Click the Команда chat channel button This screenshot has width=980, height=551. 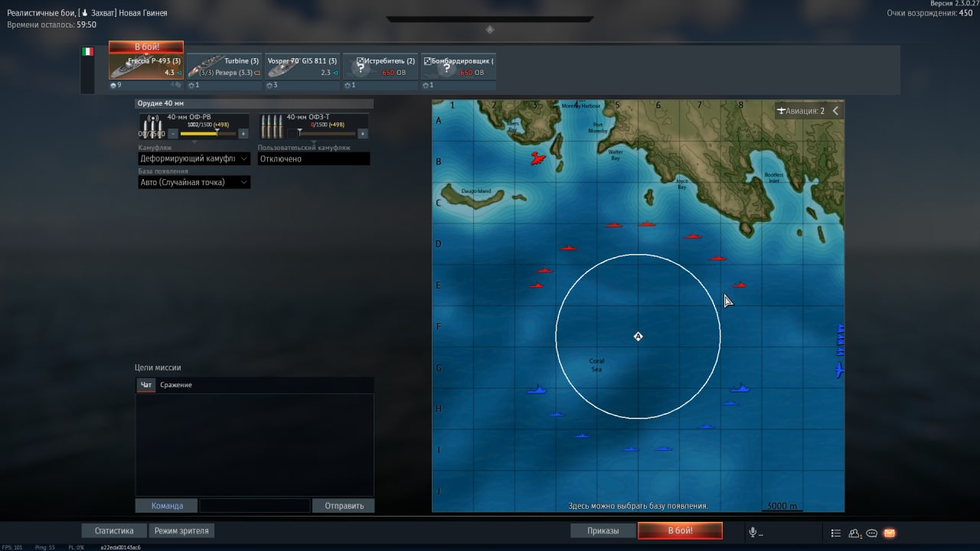pos(167,506)
